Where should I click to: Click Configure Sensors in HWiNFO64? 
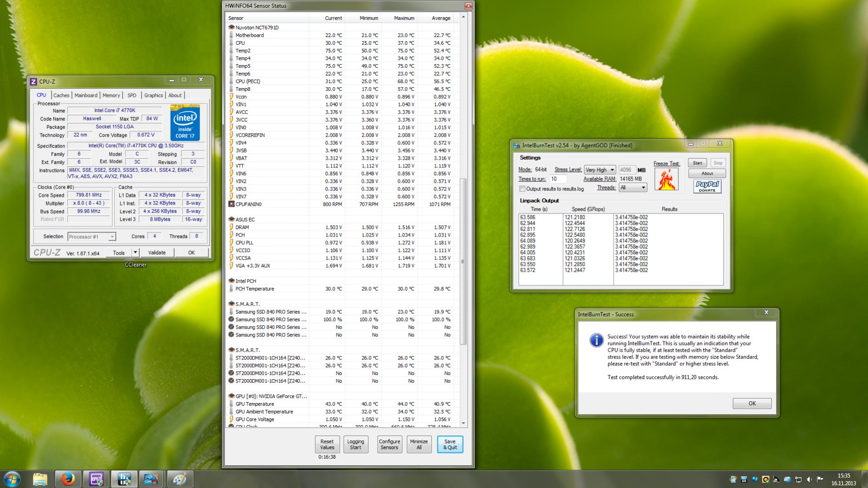pyautogui.click(x=389, y=444)
